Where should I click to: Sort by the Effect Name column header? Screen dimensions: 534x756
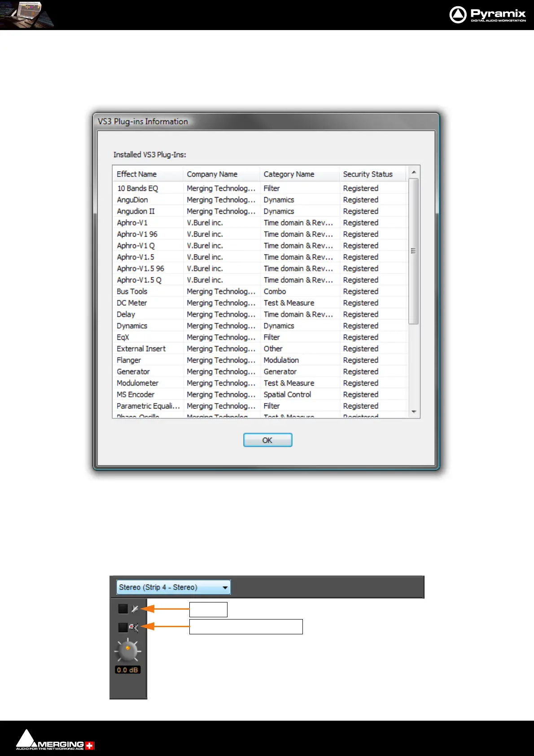148,174
